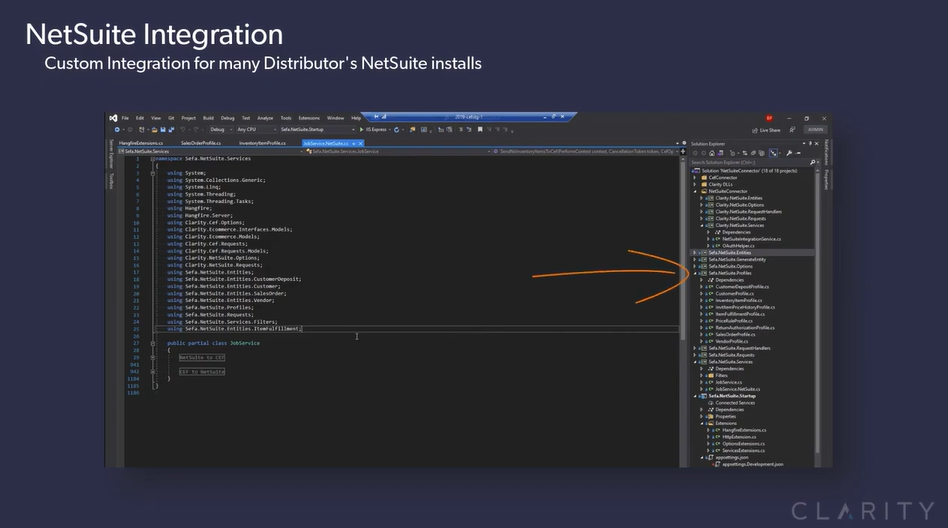Close the JobService.NetSuite.cs tab

pyautogui.click(x=361, y=143)
